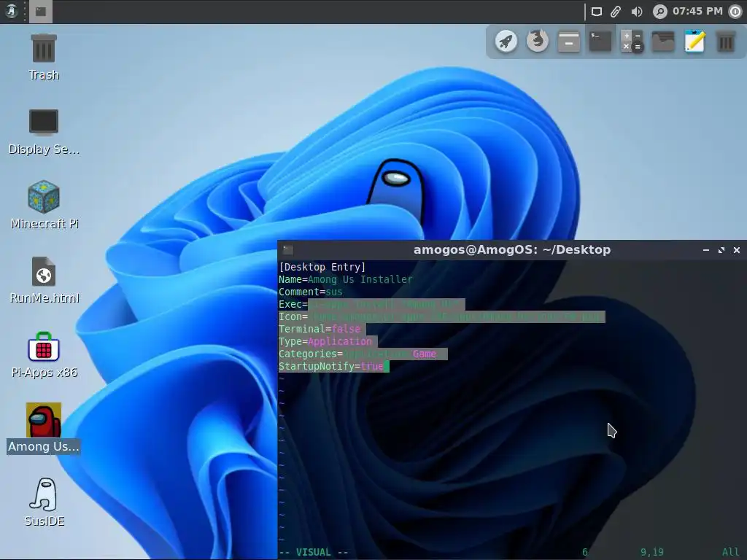This screenshot has height=560, width=747.
Task: Click the '-- VISUAL --' mode indicator
Action: point(314,553)
